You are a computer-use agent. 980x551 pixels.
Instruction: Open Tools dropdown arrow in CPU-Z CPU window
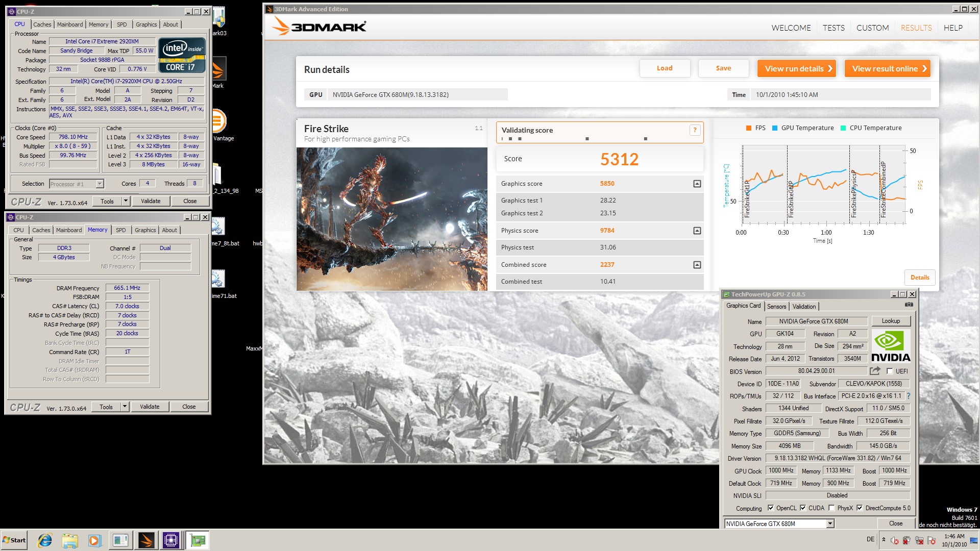click(126, 201)
